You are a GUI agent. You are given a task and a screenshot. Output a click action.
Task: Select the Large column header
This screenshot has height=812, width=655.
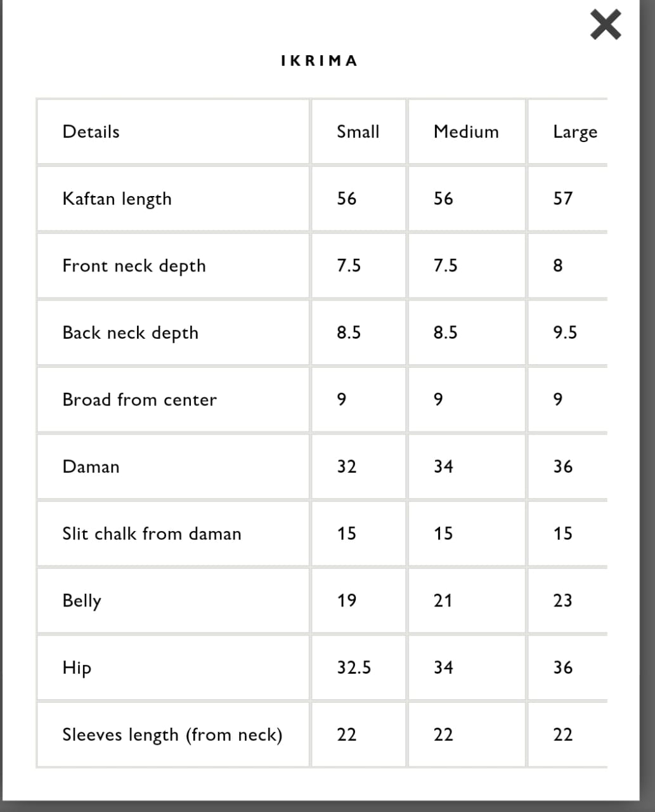[x=574, y=132]
